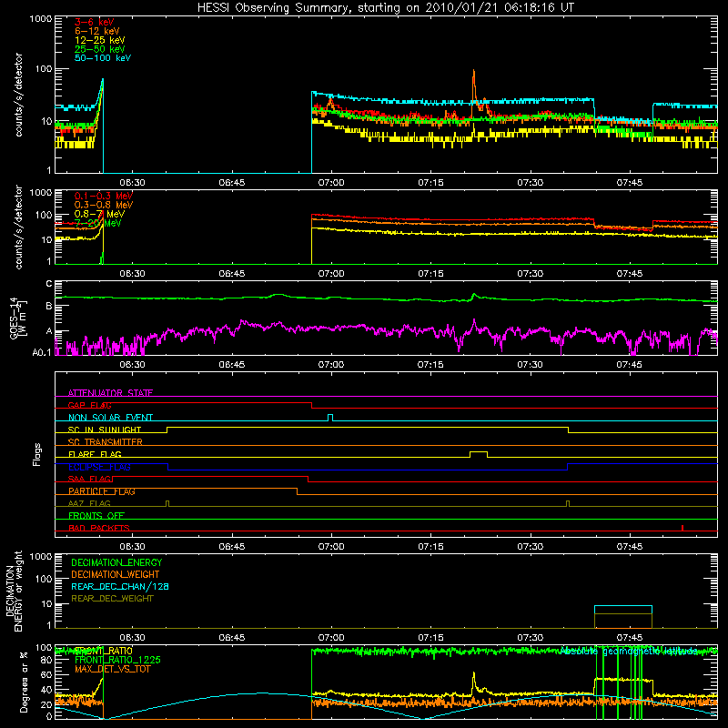This screenshot has width=728, height=728.
Task: Click the 07:15 tick label under the GOES-14 panel
Action: point(430,365)
